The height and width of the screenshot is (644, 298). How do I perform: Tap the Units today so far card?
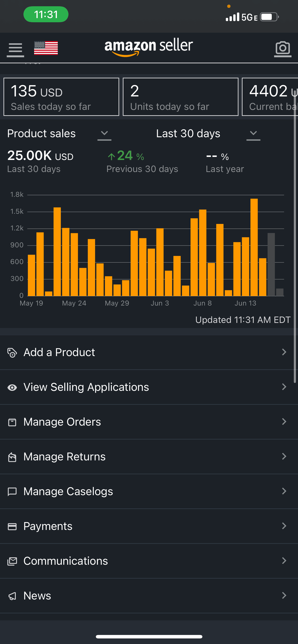[x=180, y=97]
